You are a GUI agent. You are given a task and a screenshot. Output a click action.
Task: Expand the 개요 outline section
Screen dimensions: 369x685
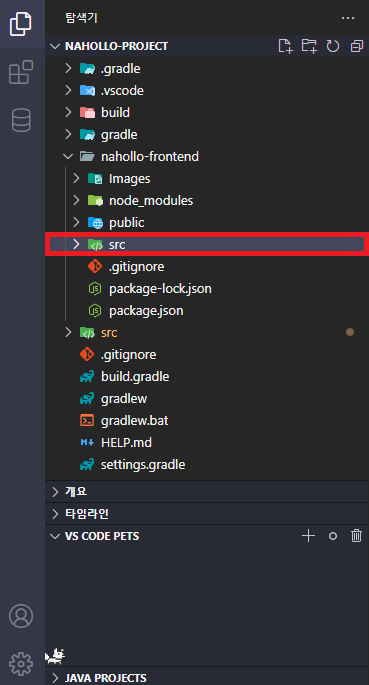[55, 491]
